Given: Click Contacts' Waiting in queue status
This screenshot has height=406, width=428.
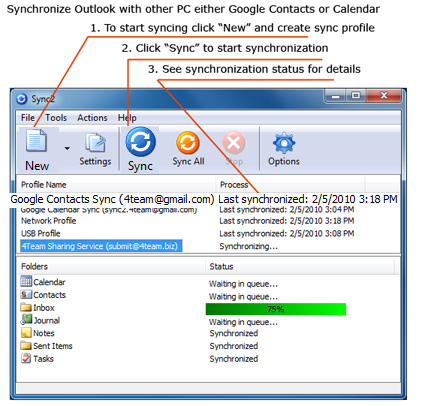Looking at the screenshot, I should coord(243,297).
